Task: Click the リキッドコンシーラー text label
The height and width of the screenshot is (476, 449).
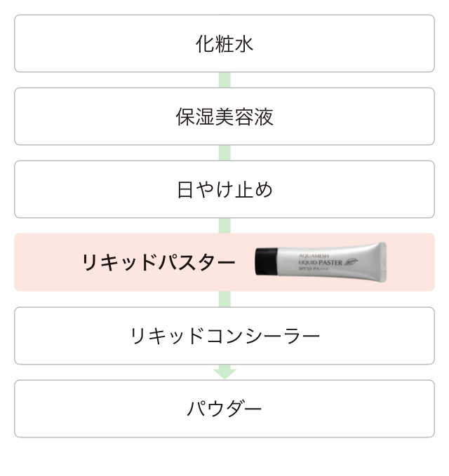Action: pos(224,336)
